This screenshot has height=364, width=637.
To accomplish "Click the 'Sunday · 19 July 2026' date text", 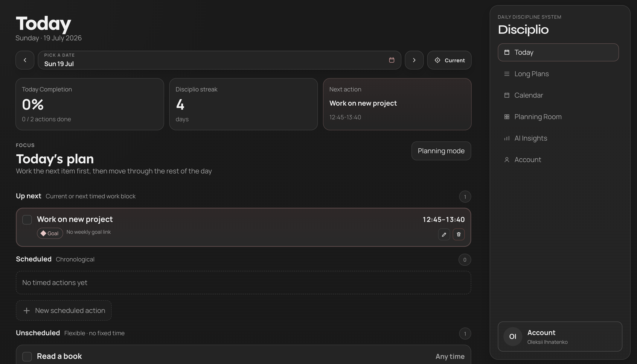I will [x=49, y=38].
